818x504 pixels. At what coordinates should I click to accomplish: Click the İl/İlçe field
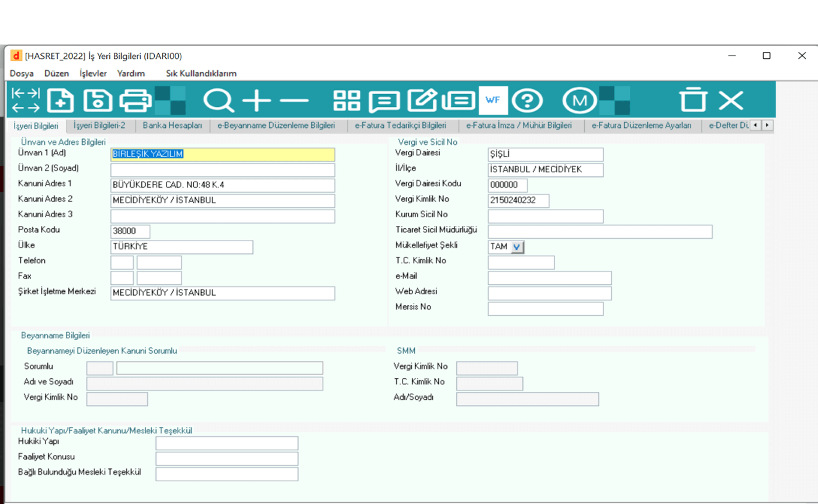point(546,170)
